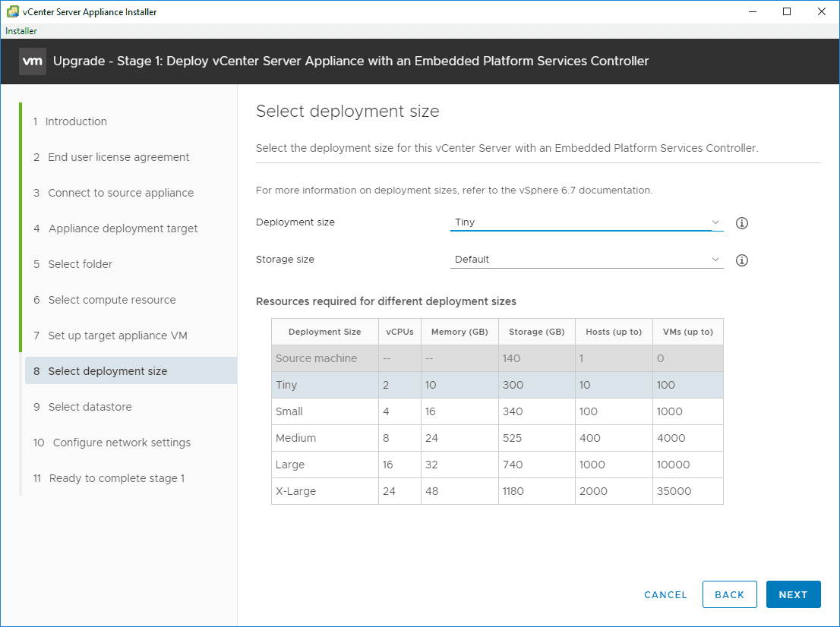Select the Select datastore step
Screen dimensions: 840x627
(94, 407)
